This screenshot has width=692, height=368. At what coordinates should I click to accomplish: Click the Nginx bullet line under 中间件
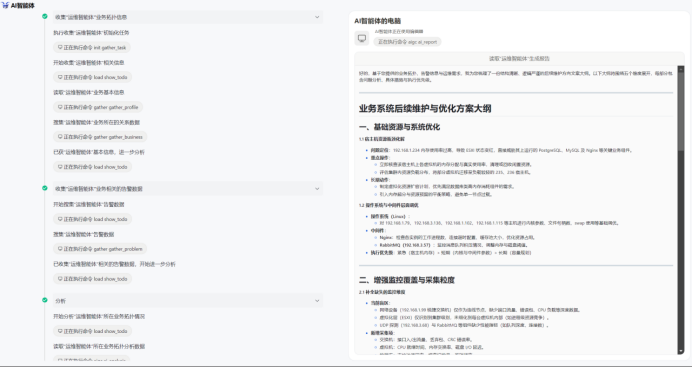pyautogui.click(x=457, y=237)
